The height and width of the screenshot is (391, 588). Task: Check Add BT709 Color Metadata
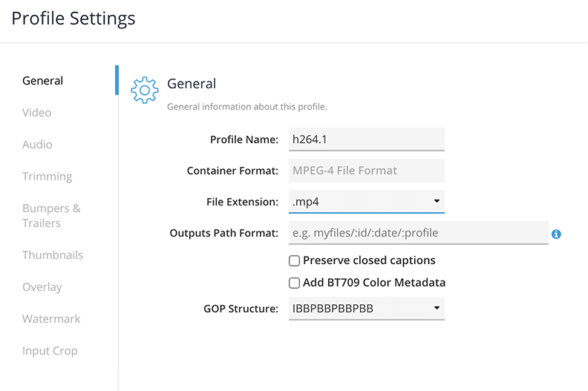(x=295, y=283)
